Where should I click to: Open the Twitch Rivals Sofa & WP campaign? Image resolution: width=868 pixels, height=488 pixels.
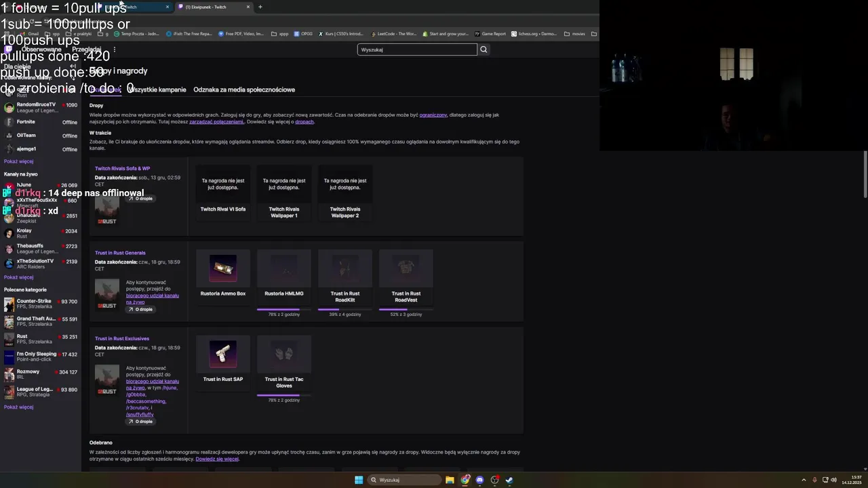pos(122,168)
